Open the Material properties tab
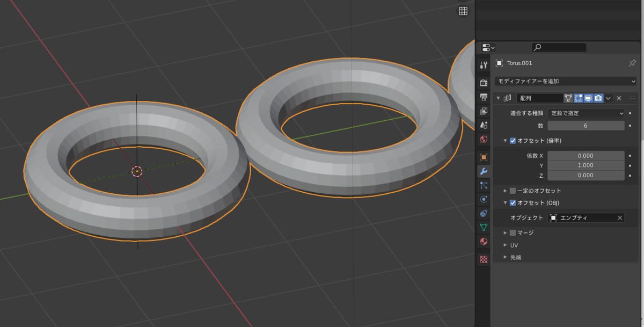644x327 pixels. point(484,241)
